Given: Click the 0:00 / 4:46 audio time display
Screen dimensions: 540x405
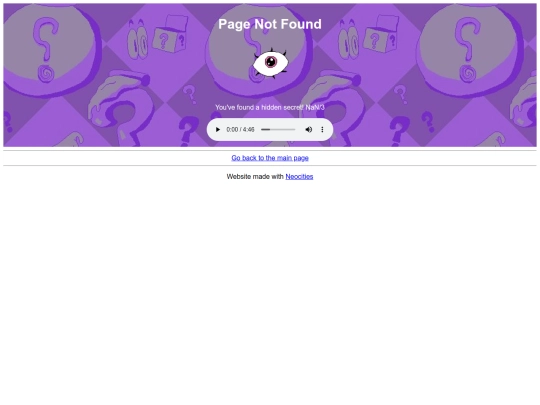Looking at the screenshot, I should (240, 129).
